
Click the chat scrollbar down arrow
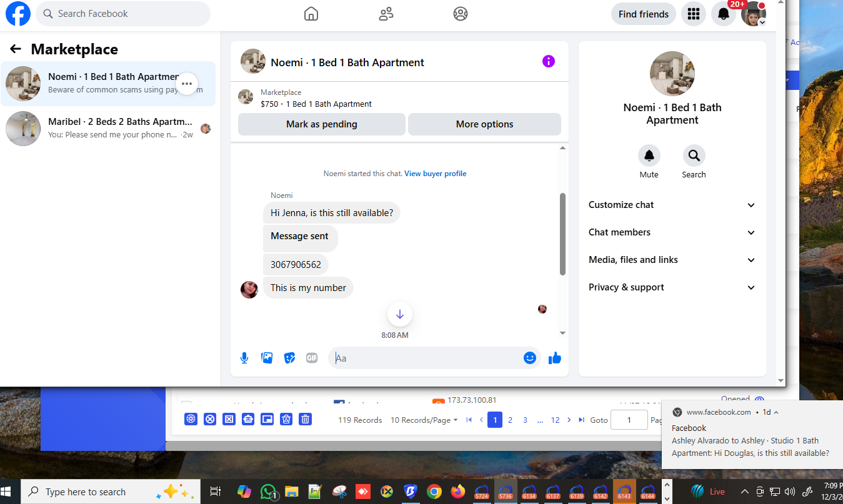click(x=562, y=333)
